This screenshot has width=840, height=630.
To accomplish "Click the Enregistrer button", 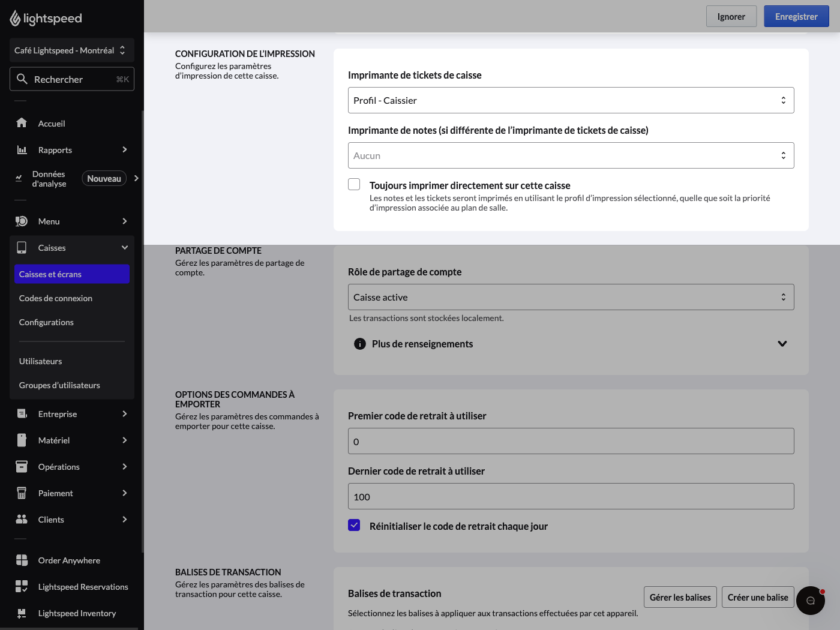I will pos(796,17).
